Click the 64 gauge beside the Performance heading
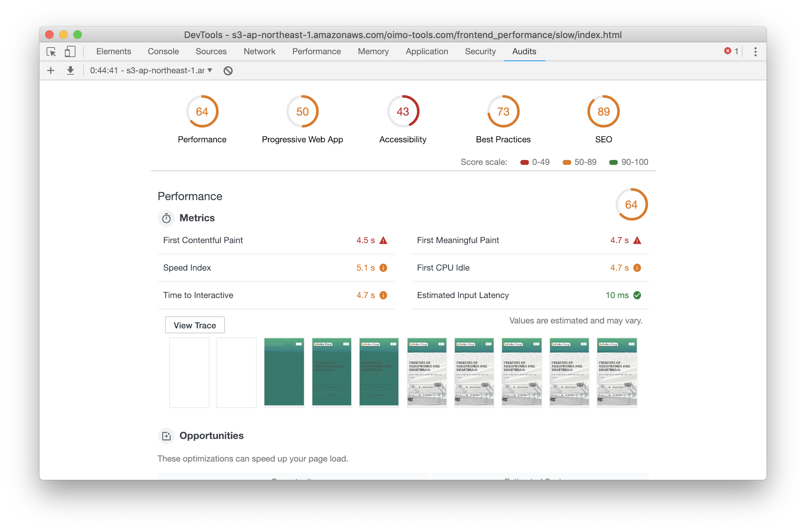 [631, 204]
